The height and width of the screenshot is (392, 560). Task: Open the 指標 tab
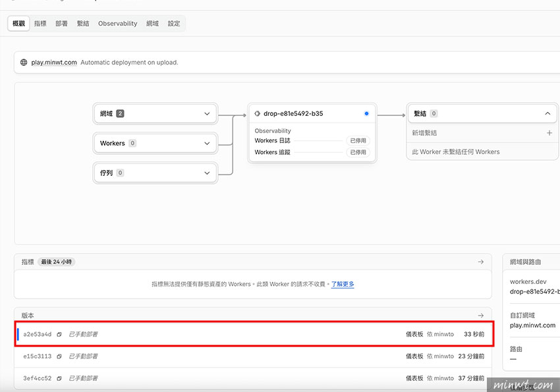40,24
